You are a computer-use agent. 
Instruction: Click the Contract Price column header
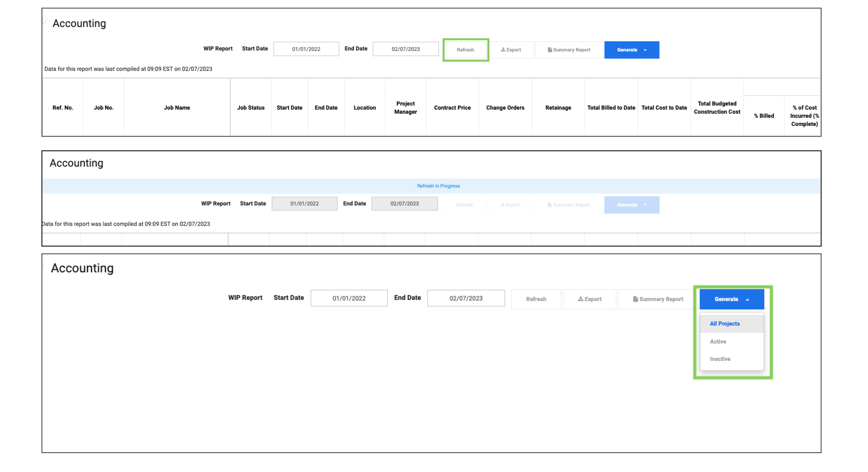point(452,108)
